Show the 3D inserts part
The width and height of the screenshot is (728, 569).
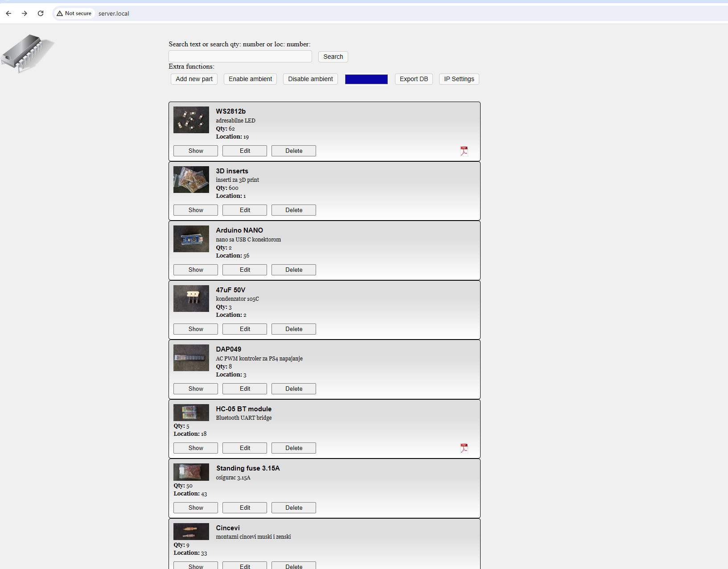(x=196, y=210)
